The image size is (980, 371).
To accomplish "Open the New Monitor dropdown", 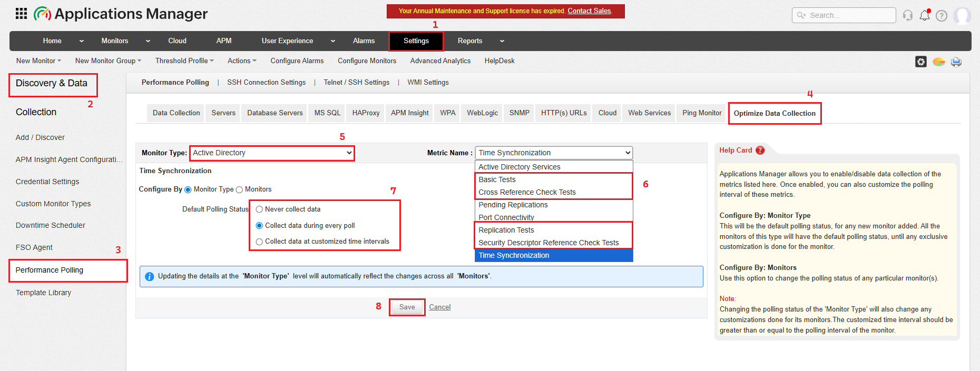I will (x=39, y=61).
